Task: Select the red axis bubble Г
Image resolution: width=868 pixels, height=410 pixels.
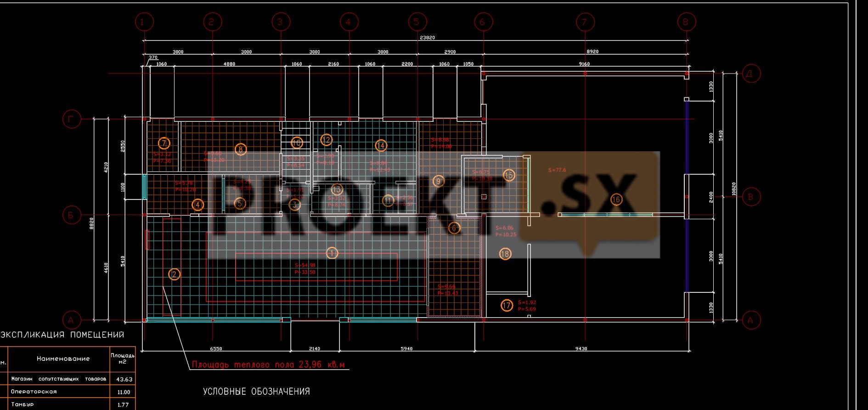Action: (72, 120)
